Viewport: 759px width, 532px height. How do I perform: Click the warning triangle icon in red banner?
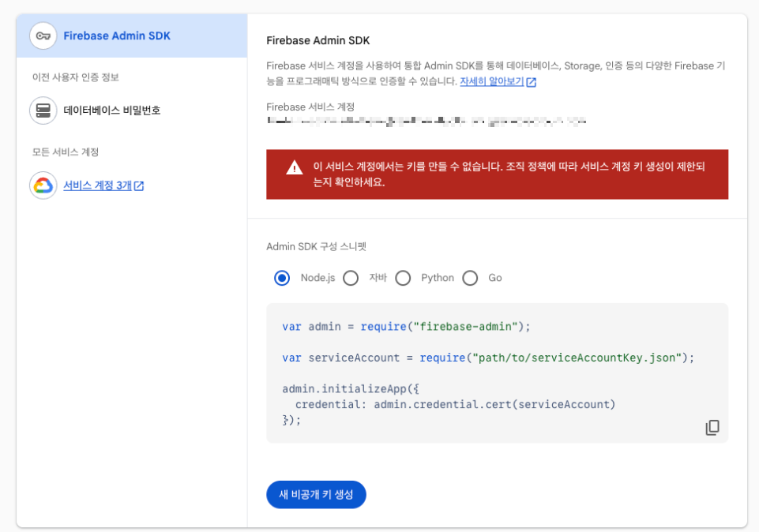(295, 168)
